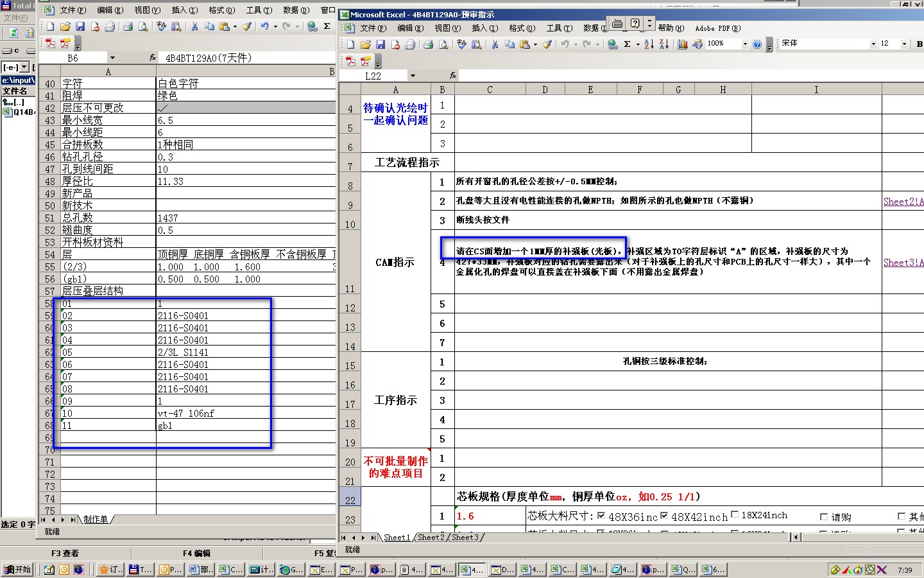The width and height of the screenshot is (924, 578).
Task: Open 编辑(E) menu in right Excel window
Action: click(410, 28)
